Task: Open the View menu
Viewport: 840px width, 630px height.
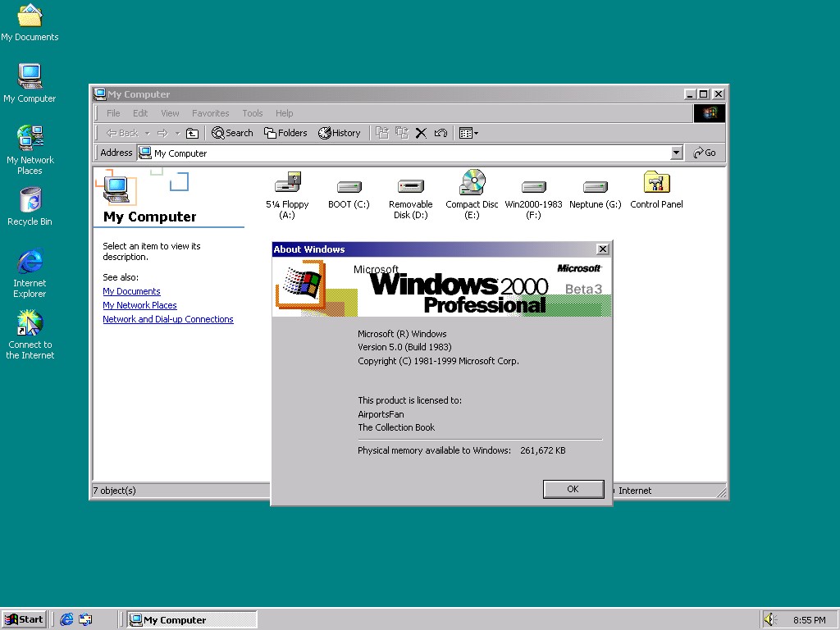Action: pos(170,113)
